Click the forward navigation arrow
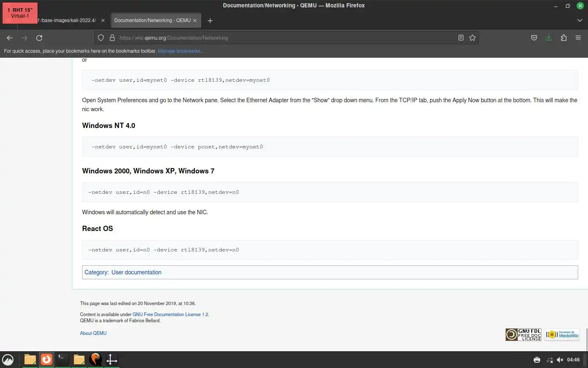The width and height of the screenshot is (588, 368). 24,38
